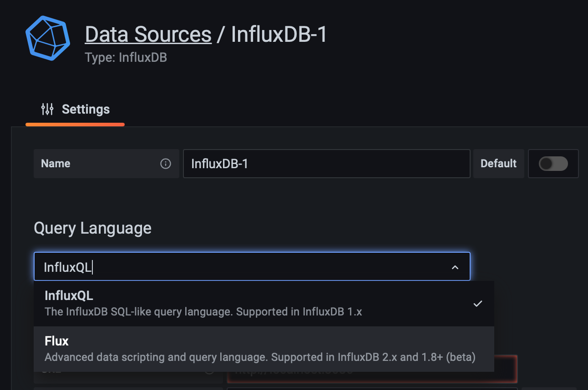The height and width of the screenshot is (390, 588).
Task: Select the Flux query language option
Action: (57, 341)
